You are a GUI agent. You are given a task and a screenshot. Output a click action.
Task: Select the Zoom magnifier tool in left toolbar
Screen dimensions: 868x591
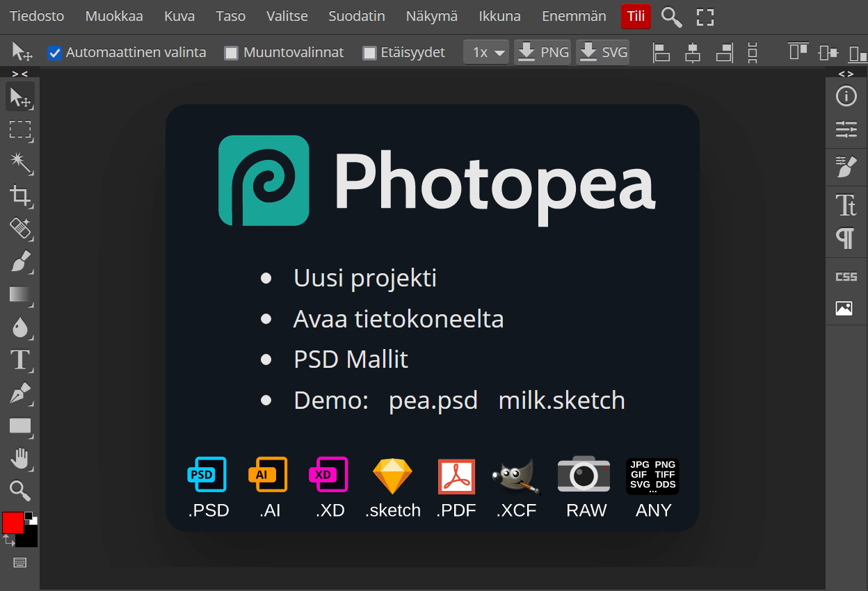(20, 491)
